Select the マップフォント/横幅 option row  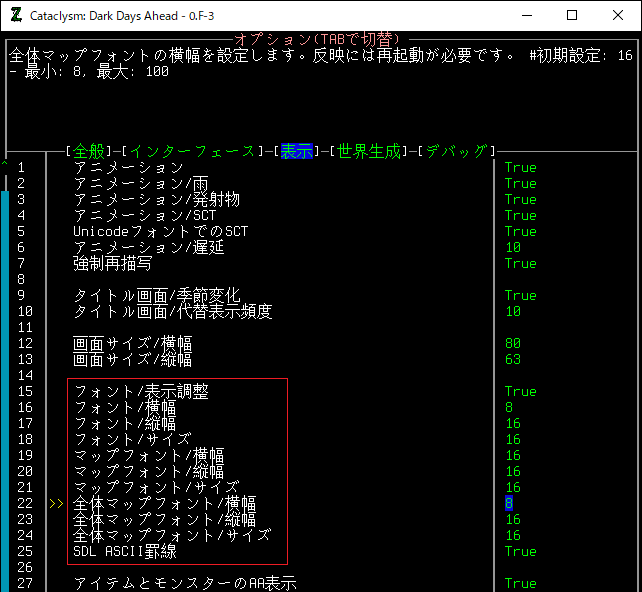pos(148,455)
